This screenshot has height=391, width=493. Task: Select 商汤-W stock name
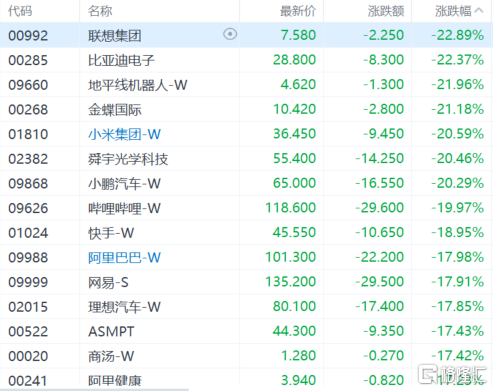click(111, 356)
